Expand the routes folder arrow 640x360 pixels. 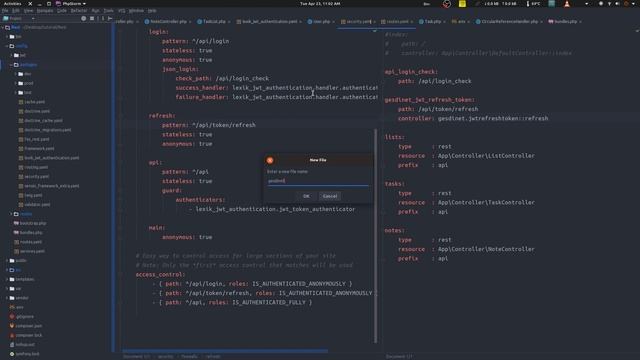[x=11, y=214]
